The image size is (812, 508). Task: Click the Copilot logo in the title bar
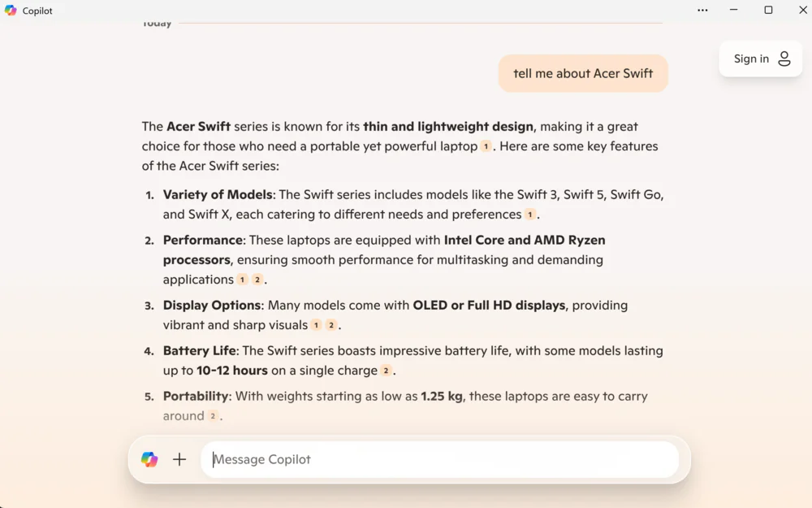coord(11,11)
